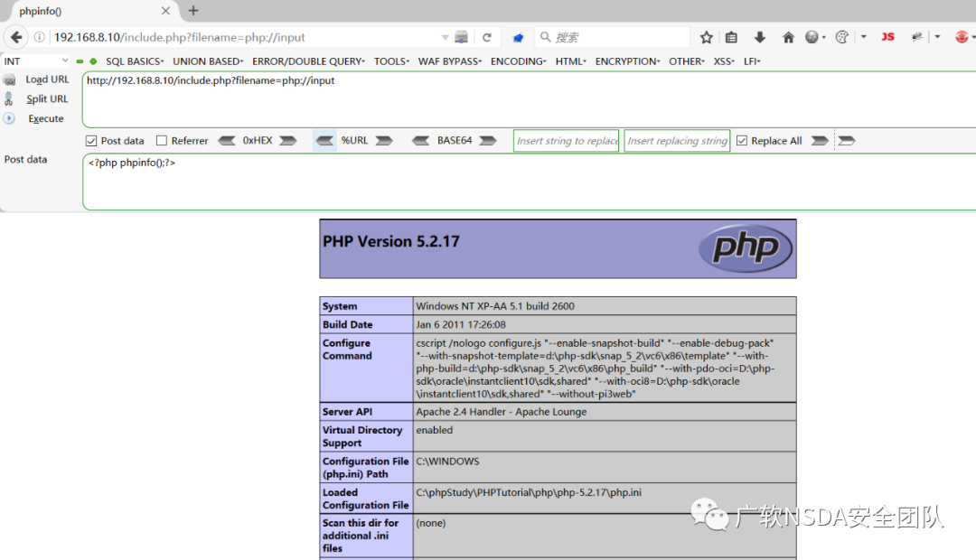Click the solid replace arrow after Replace All
This screenshot has width=976, height=560.
[820, 141]
